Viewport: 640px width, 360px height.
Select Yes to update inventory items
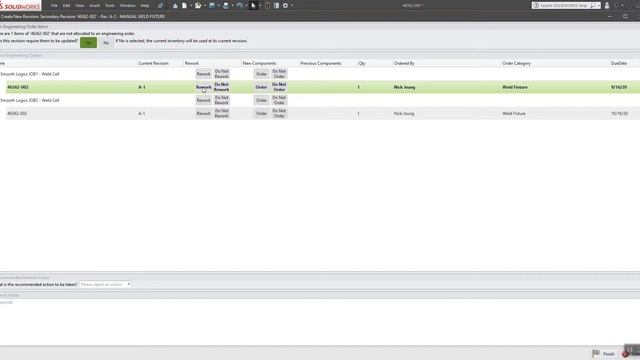coord(88,42)
